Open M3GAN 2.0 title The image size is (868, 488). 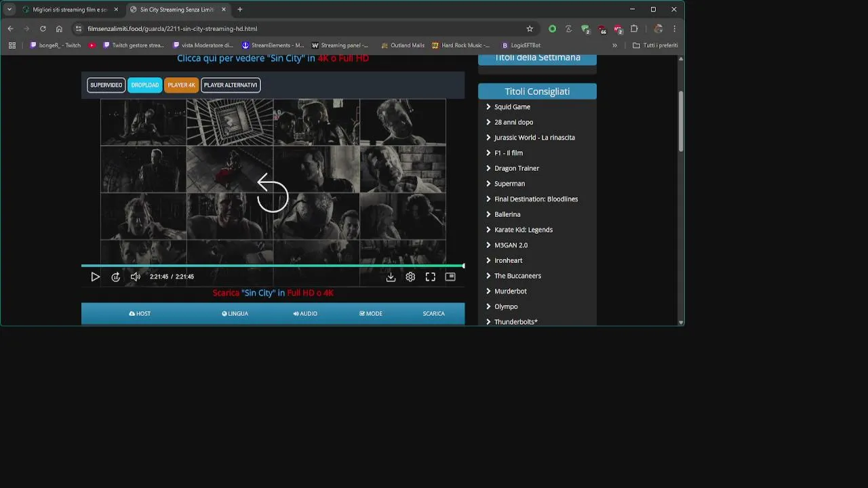tap(511, 245)
